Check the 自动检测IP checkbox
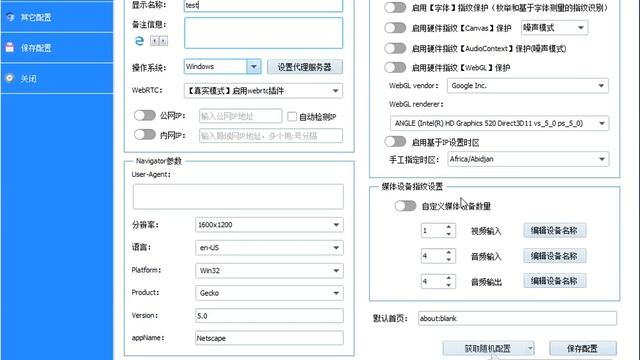Screen dimensions: 640x360 pyautogui.click(x=292, y=117)
